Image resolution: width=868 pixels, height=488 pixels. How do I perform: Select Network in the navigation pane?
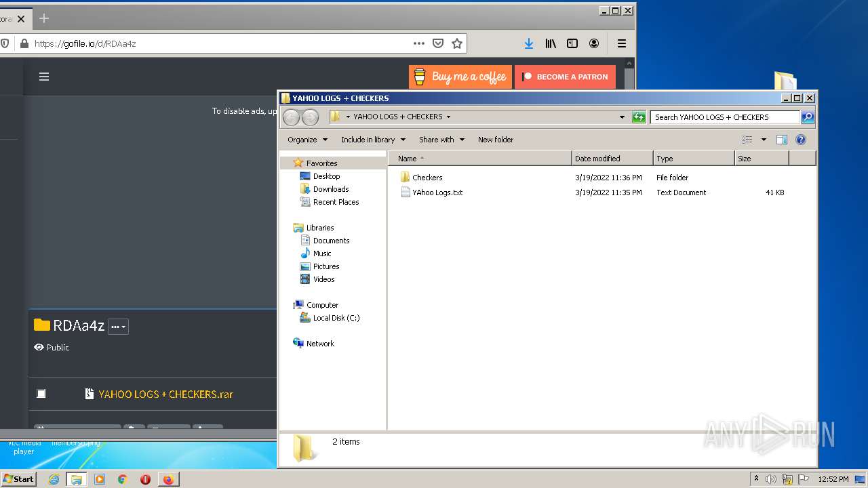320,344
